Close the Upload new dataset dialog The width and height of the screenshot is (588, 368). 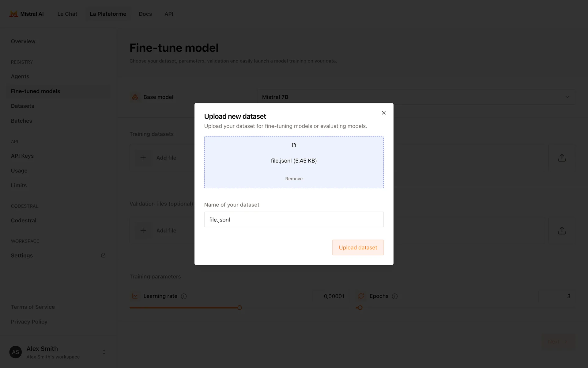(384, 113)
